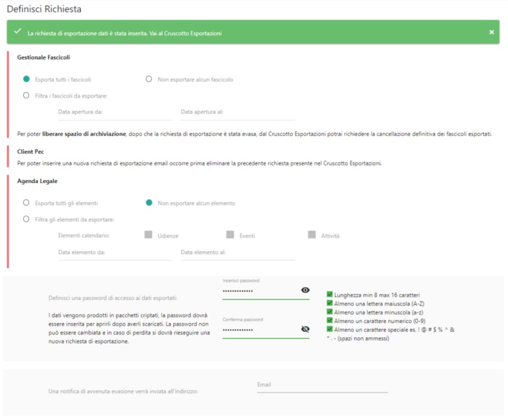
Task: Select 'Esporta tutti gli elementi' radio button
Action: point(26,203)
